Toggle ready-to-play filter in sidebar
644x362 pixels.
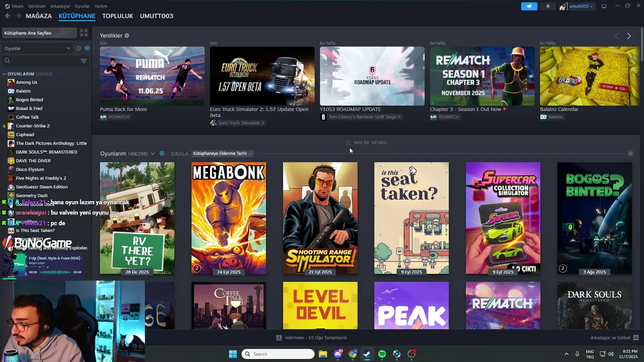pos(87,48)
